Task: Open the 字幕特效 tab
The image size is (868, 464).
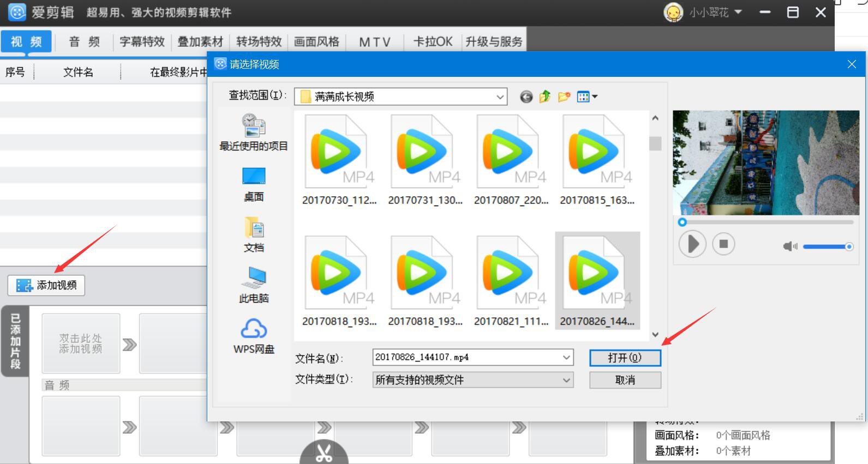Action: [142, 41]
